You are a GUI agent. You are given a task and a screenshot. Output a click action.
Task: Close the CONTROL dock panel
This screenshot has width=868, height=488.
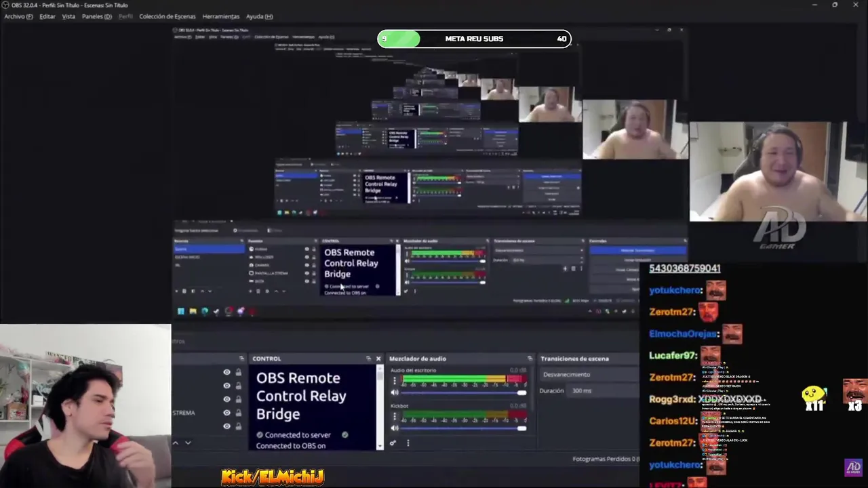(x=378, y=359)
